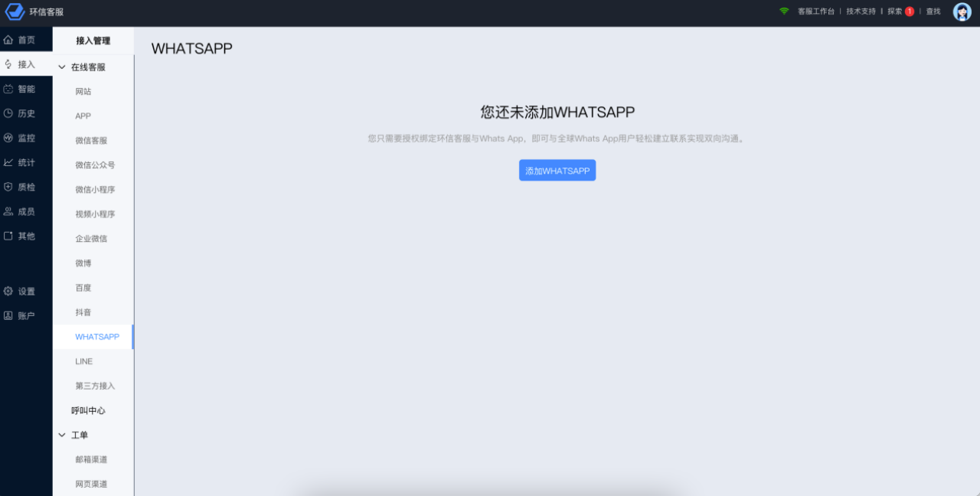Viewport: 980px width, 496px height.
Task: Open the 历史 clock icon
Action: click(8, 113)
